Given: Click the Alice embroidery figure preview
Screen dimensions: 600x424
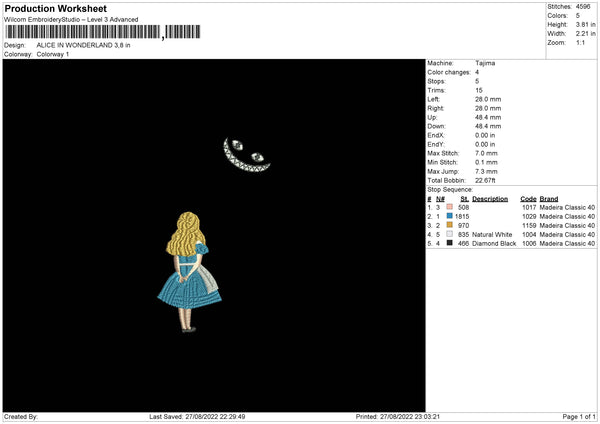Looking at the screenshot, I should point(189,272).
